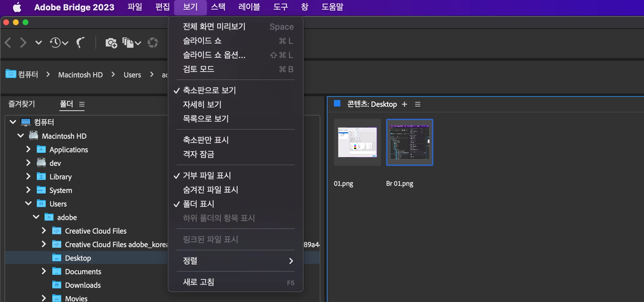
Task: Open the 도구 menu
Action: (280, 7)
